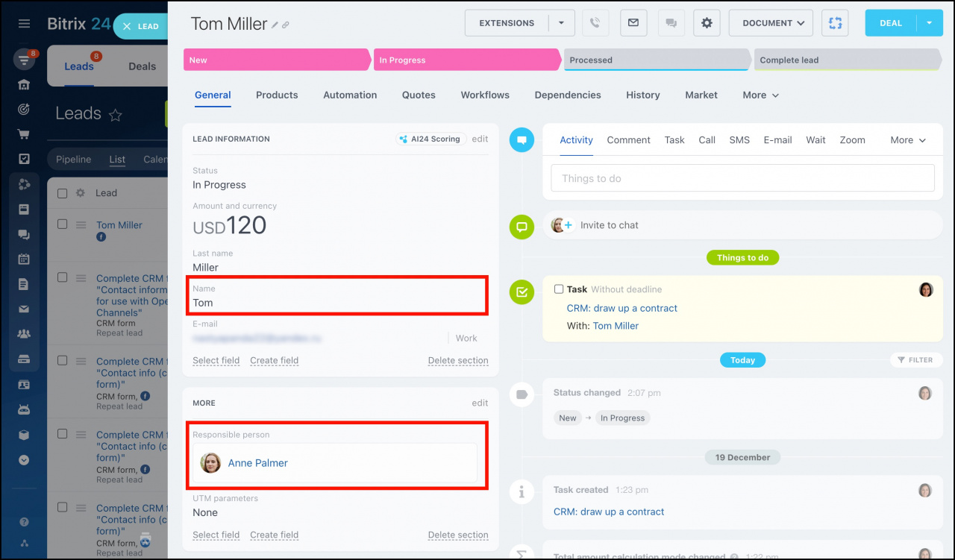Image resolution: width=955 pixels, height=560 pixels.
Task: Set lead stage to Processed
Action: click(x=657, y=60)
